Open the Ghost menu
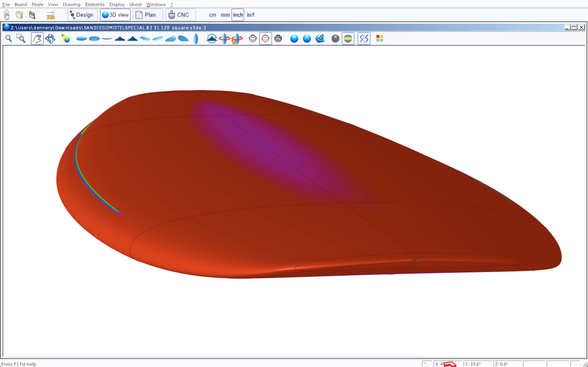This screenshot has height=367, width=588. [x=135, y=4]
